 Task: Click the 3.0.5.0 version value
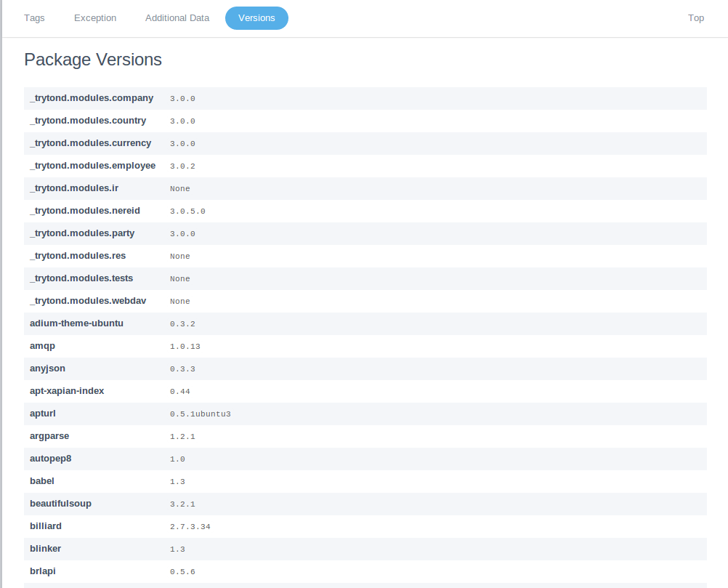pos(187,212)
